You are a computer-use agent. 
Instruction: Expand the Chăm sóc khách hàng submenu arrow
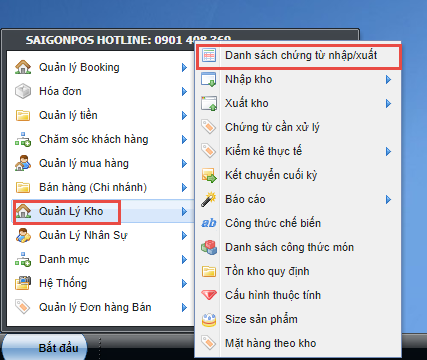coord(184,140)
